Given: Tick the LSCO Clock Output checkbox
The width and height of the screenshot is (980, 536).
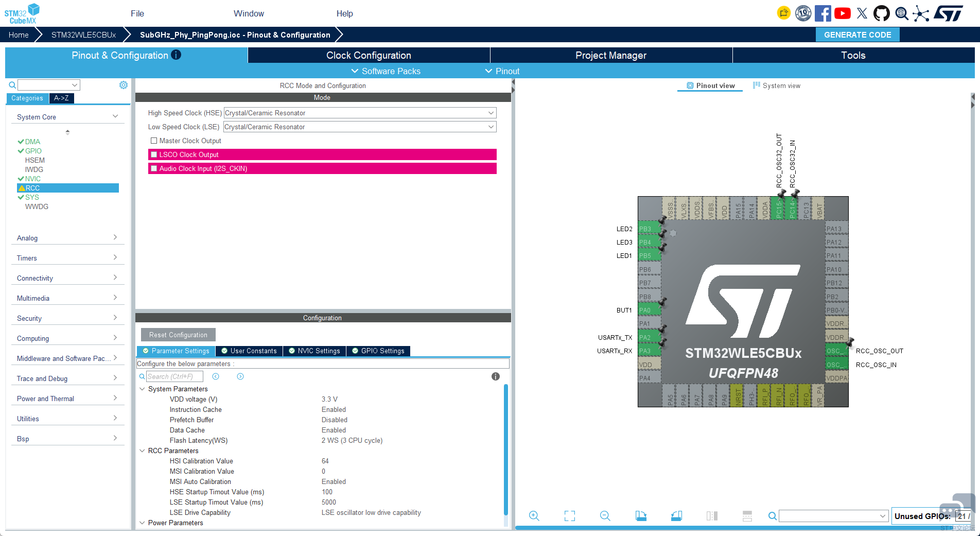Looking at the screenshot, I should tap(154, 154).
